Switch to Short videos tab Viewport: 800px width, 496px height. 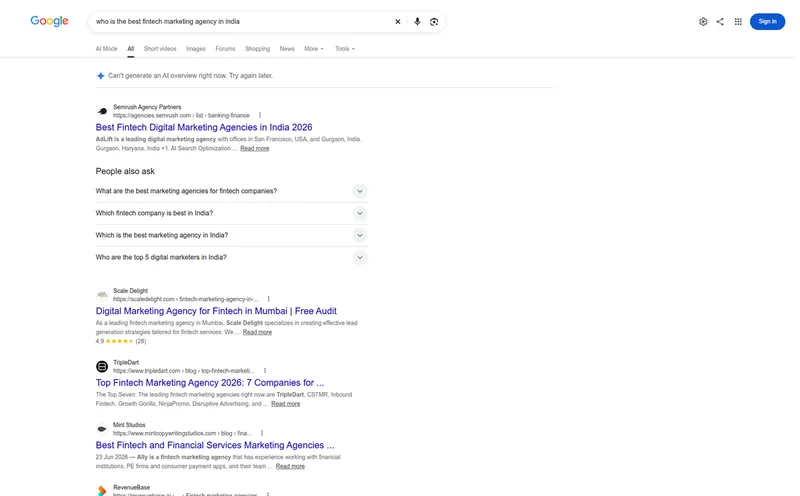tap(160, 49)
